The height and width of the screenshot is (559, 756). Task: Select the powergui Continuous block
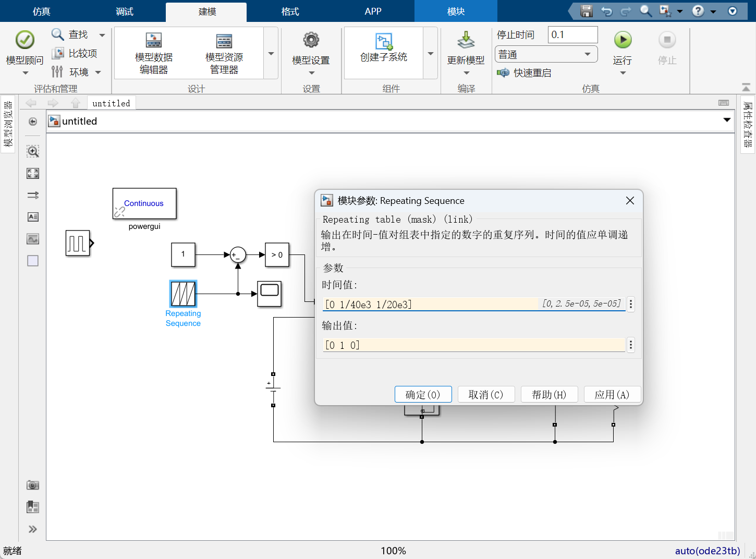(144, 203)
